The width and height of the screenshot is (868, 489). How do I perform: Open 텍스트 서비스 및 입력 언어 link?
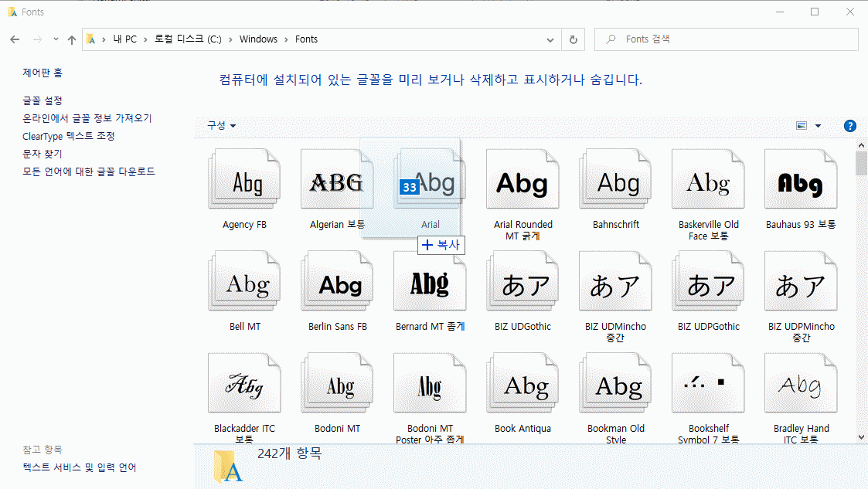79,467
